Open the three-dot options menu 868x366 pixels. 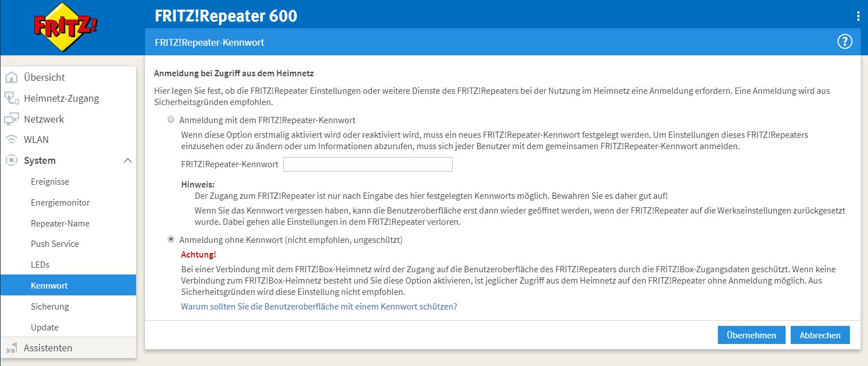[x=858, y=16]
